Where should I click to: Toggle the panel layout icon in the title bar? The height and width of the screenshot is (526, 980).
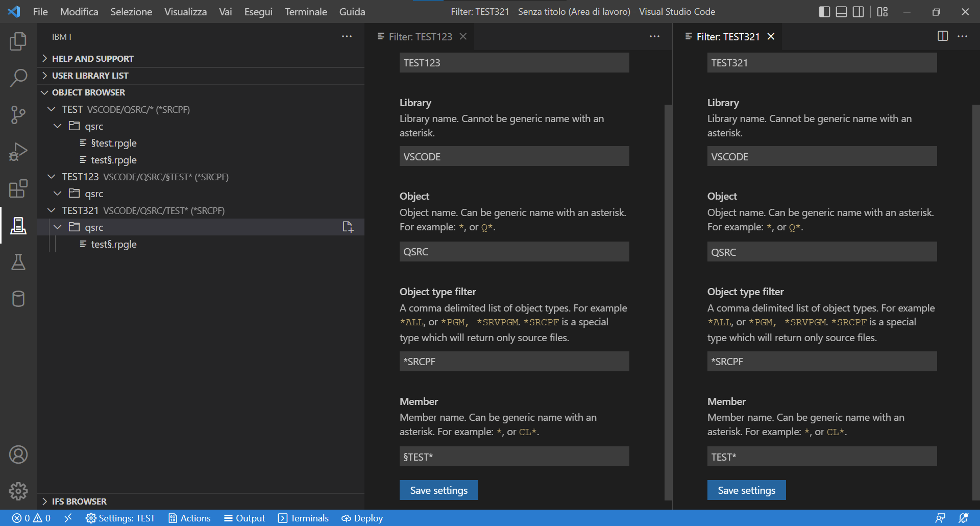point(841,11)
